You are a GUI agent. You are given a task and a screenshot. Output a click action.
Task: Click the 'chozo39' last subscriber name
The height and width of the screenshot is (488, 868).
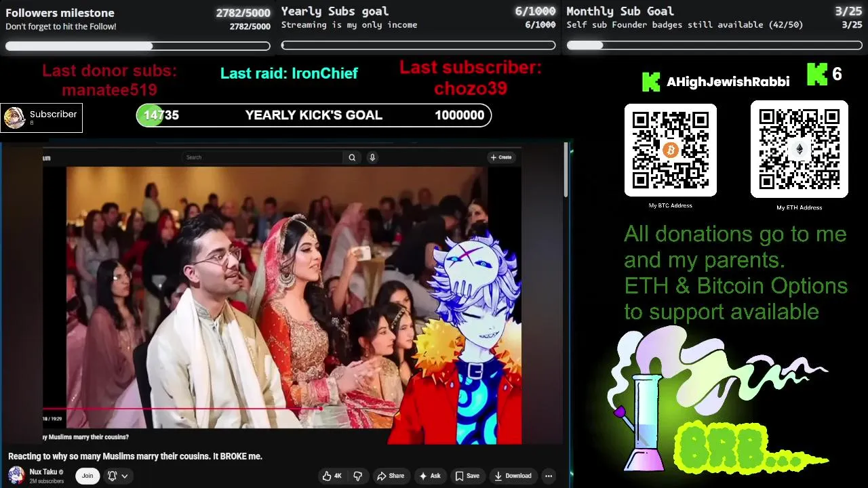click(471, 88)
